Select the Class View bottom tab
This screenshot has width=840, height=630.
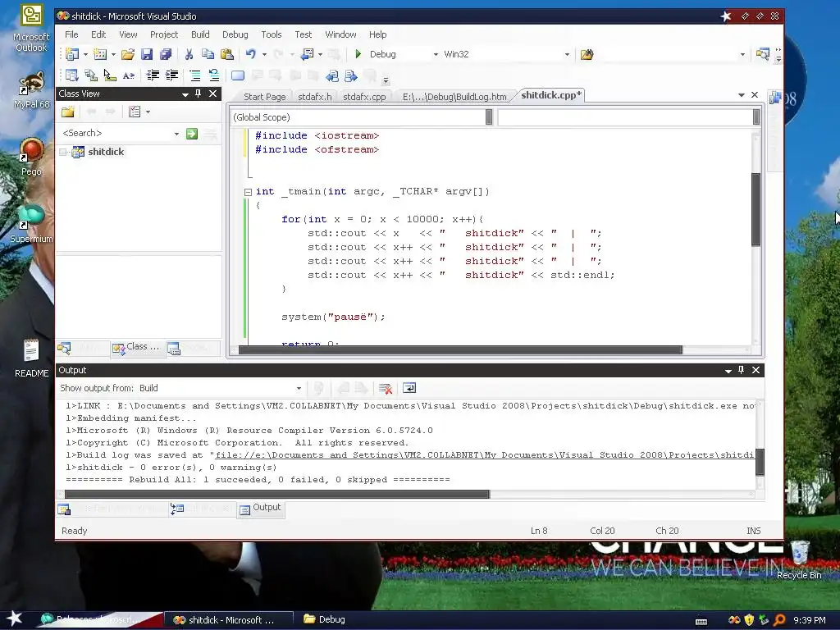pyautogui.click(x=137, y=348)
